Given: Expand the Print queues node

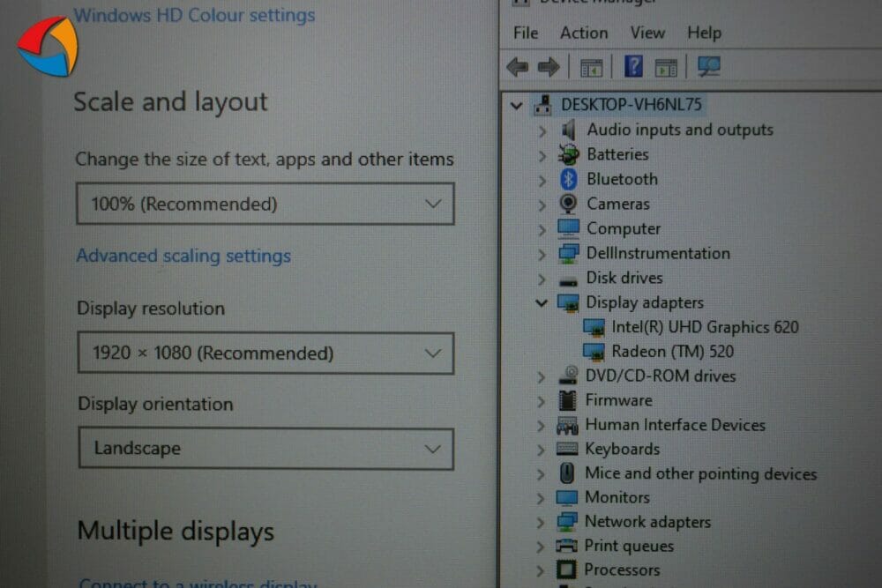Looking at the screenshot, I should pos(541,547).
